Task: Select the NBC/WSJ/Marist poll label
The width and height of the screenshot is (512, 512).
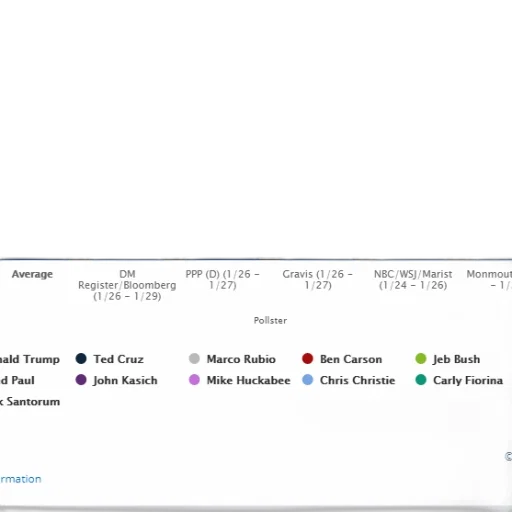Action: point(413,279)
